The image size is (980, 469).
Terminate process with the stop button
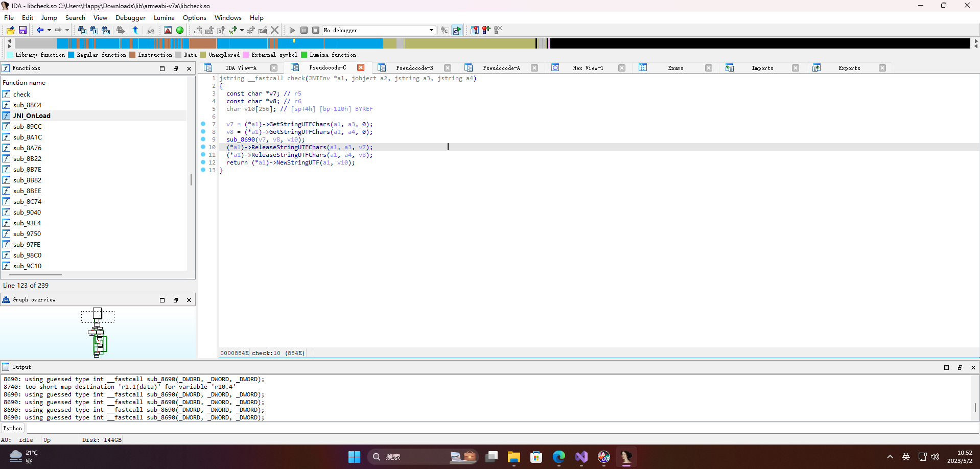click(x=316, y=30)
